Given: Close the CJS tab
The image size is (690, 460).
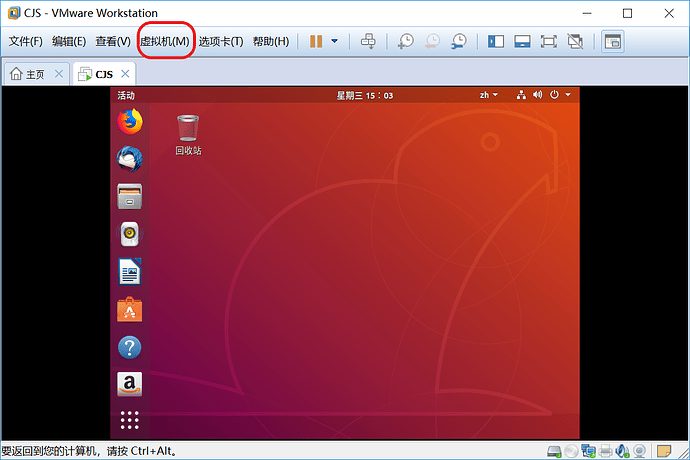Looking at the screenshot, I should point(125,74).
